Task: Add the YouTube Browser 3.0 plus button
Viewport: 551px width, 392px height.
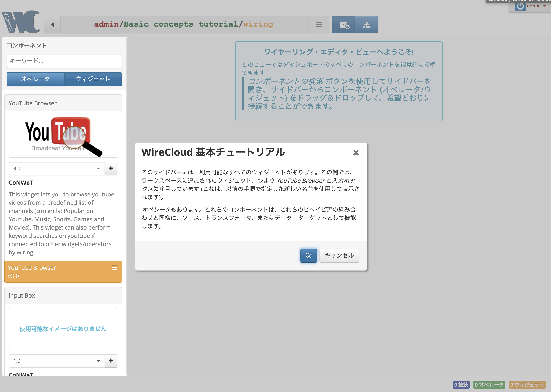Action: pyautogui.click(x=111, y=168)
